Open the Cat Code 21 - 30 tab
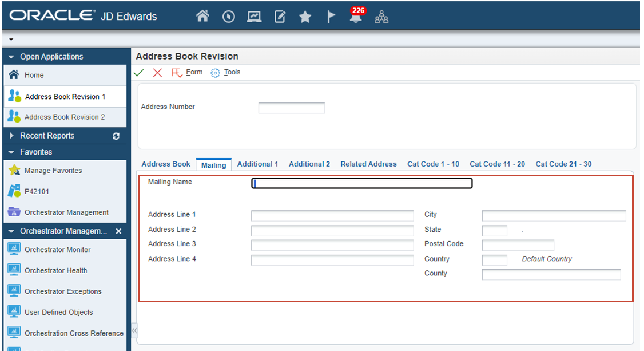Viewport: 644px width, 351px height. tap(563, 164)
